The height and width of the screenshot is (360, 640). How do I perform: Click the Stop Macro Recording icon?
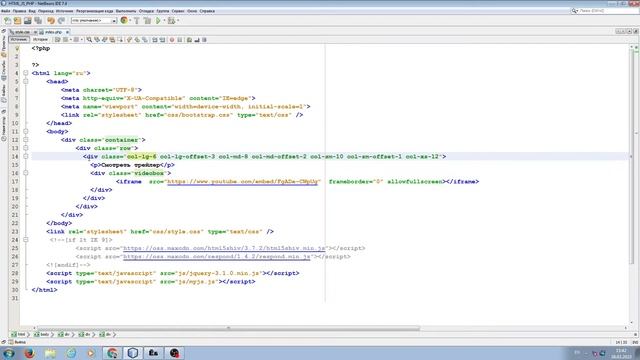180,40
